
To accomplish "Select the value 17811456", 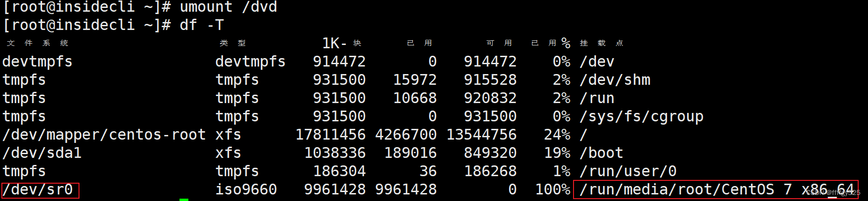I will click(330, 134).
